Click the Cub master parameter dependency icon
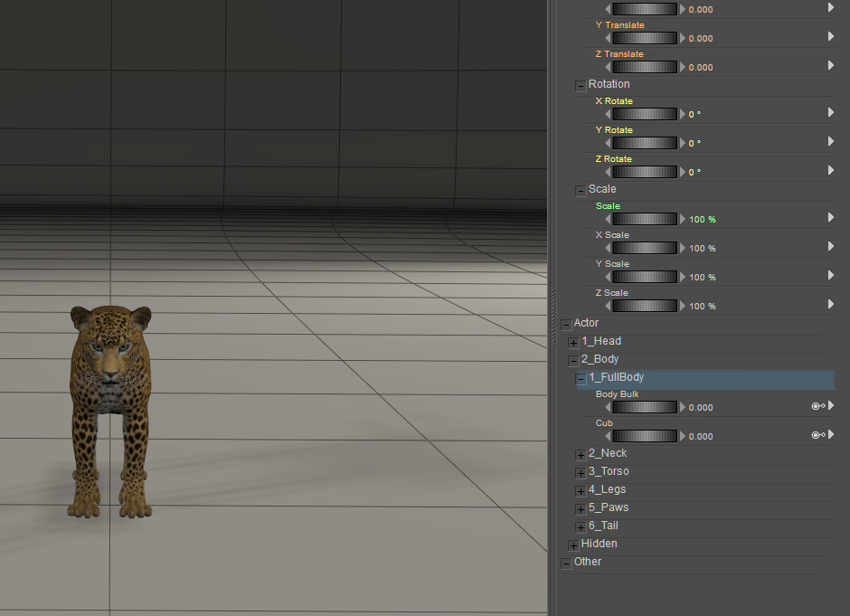Screen dimensions: 850x616 tap(817, 436)
